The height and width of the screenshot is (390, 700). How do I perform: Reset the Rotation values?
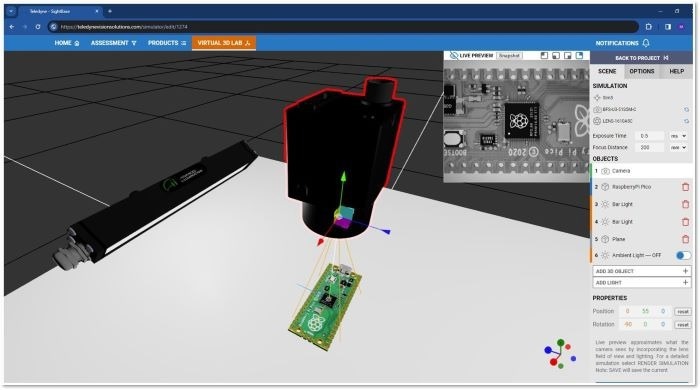683,324
